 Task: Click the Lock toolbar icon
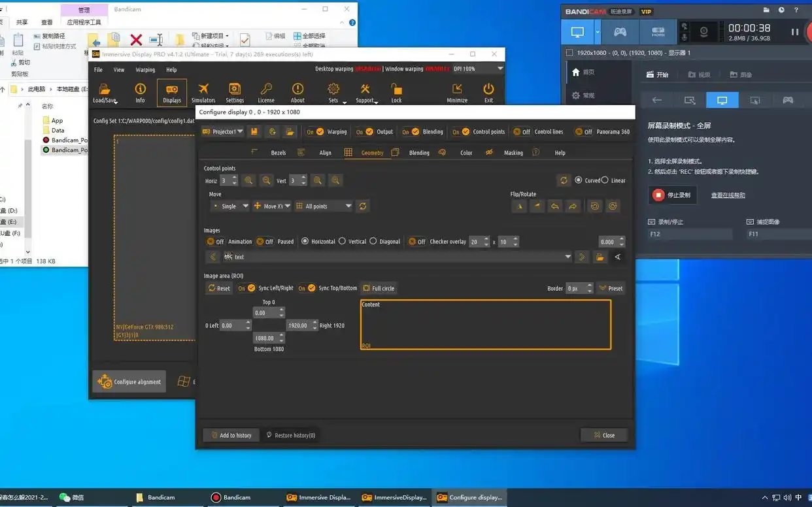click(396, 93)
